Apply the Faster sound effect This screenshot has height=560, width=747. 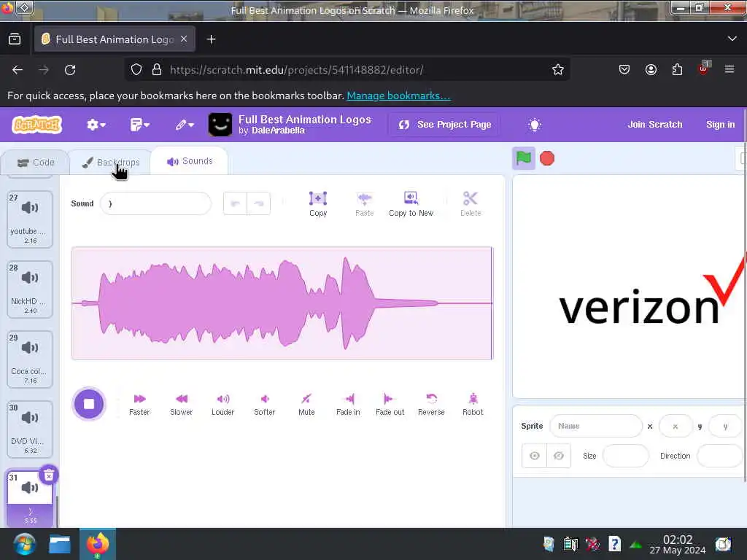point(139,404)
